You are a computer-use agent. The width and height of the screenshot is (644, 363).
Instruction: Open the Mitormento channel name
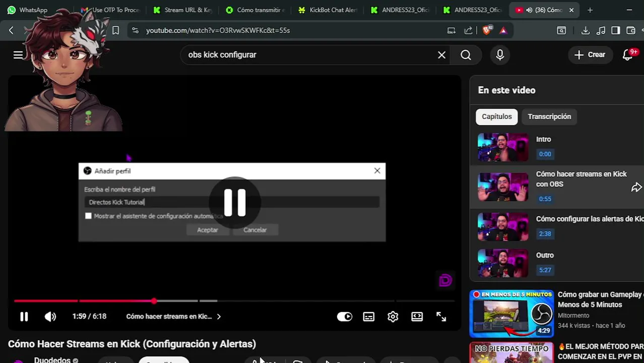573,316
